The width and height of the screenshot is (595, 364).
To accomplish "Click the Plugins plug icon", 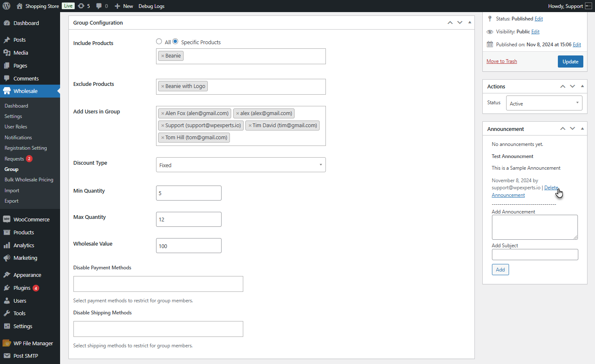I will pyautogui.click(x=7, y=288).
